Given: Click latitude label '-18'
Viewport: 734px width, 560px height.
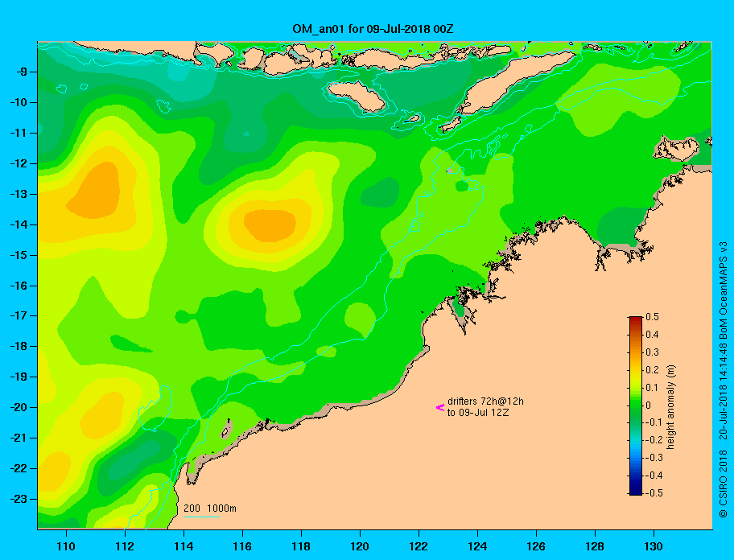Looking at the screenshot, I should (x=19, y=346).
